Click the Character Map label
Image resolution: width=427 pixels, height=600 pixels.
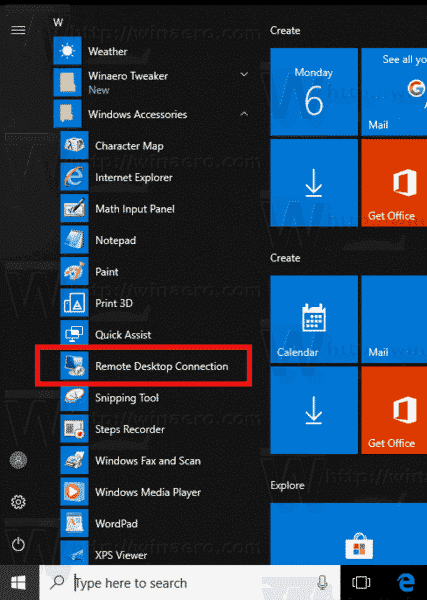tap(129, 146)
